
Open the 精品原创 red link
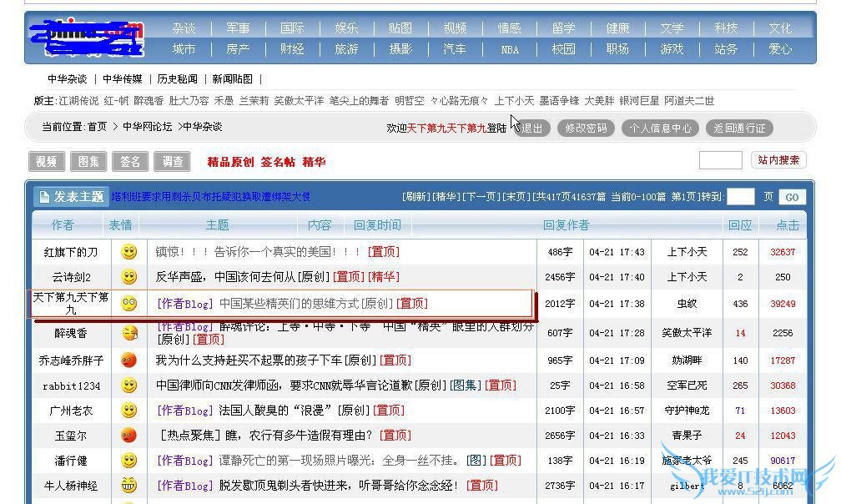230,162
